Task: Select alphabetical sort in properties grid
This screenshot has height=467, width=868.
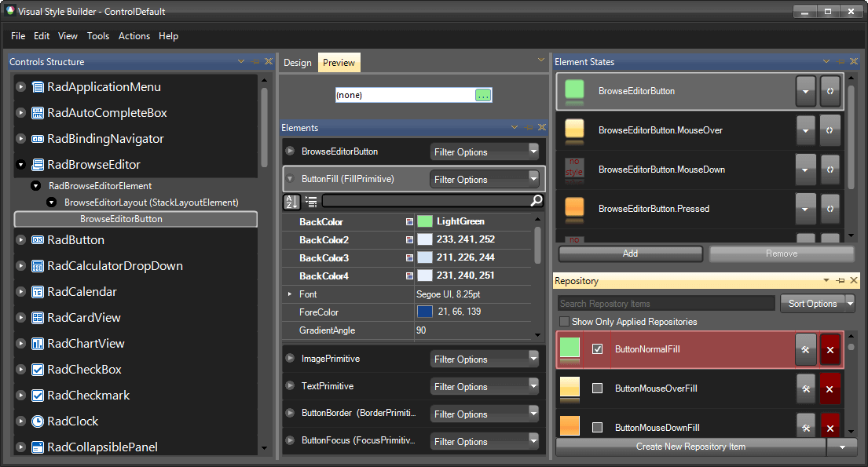Action: click(x=291, y=202)
